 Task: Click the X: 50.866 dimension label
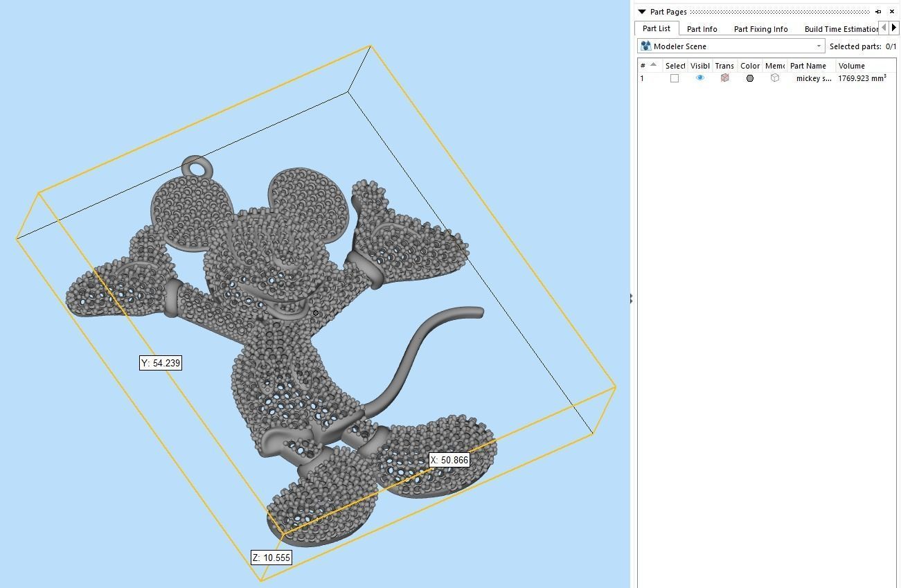click(449, 460)
